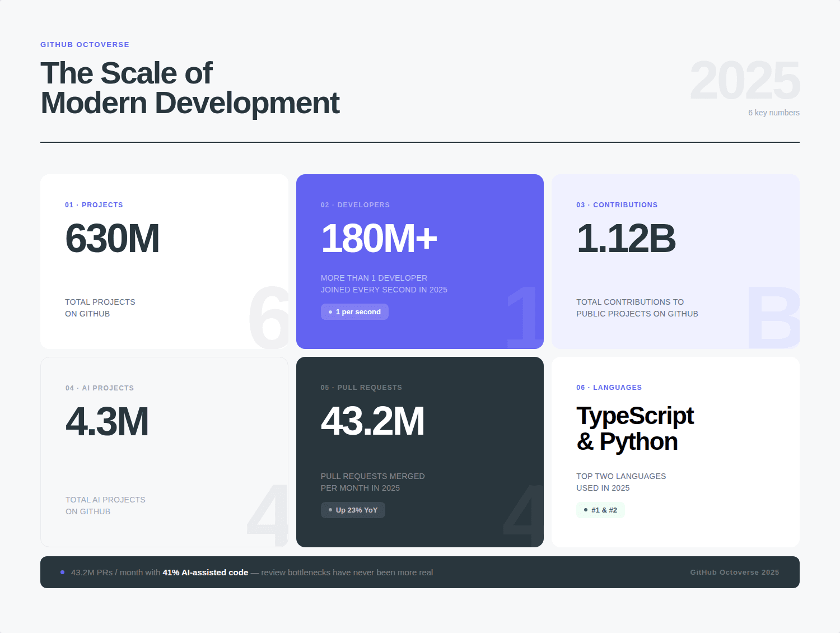Image resolution: width=840 pixels, height=633 pixels.
Task: Select the title The Scale of Modern Development
Action: click(190, 88)
